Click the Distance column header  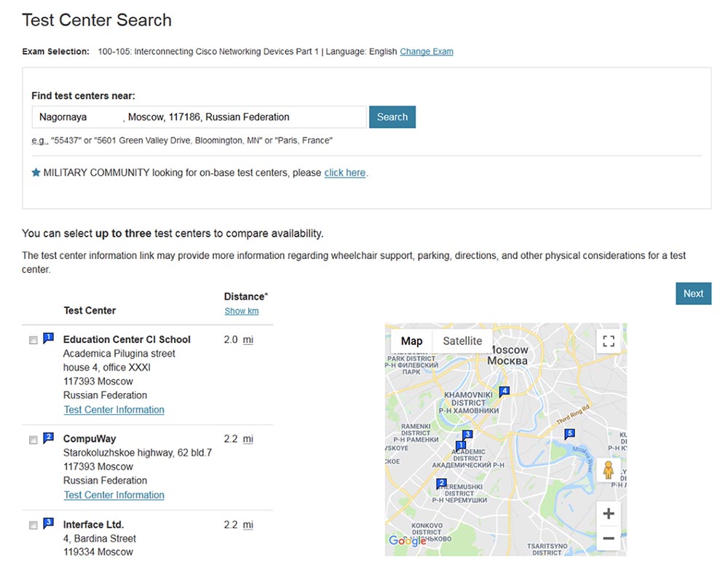click(246, 296)
